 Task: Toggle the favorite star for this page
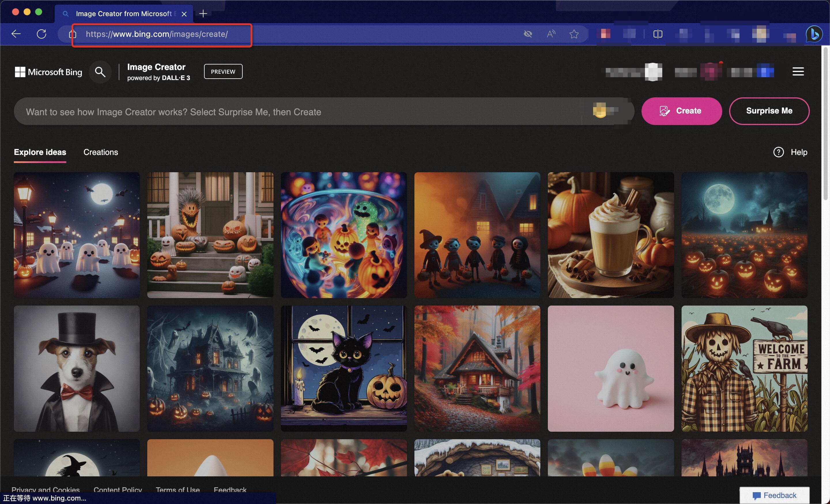(574, 34)
